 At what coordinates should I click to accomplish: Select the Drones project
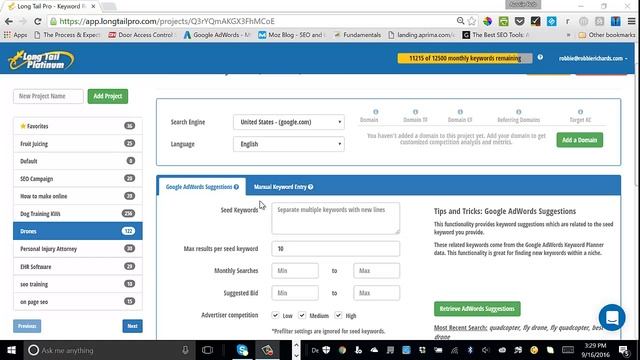tap(78, 231)
